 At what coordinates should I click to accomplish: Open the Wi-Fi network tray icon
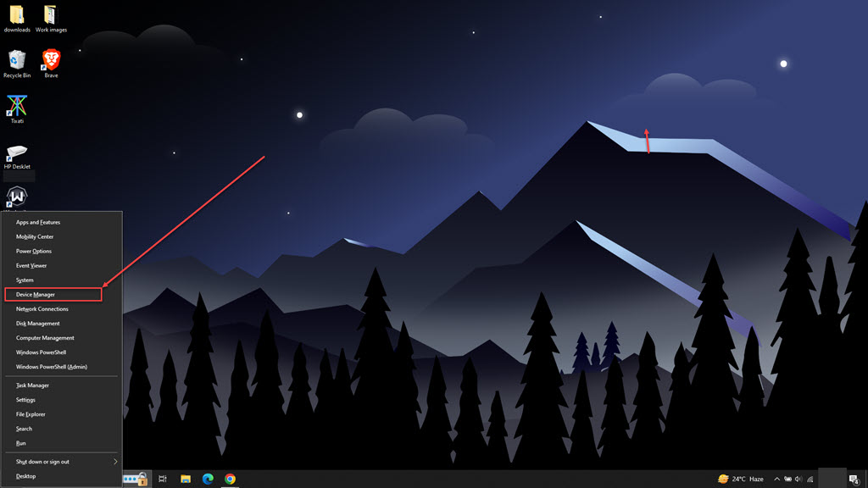tap(810, 480)
